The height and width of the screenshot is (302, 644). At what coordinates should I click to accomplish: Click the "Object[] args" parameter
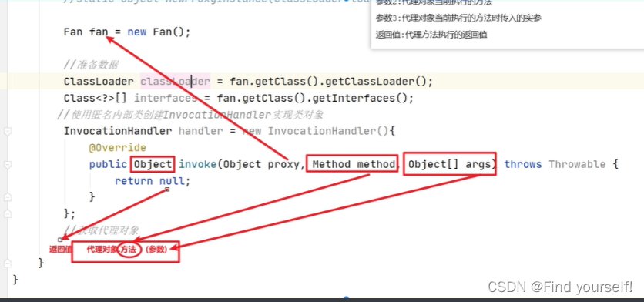[449, 165]
